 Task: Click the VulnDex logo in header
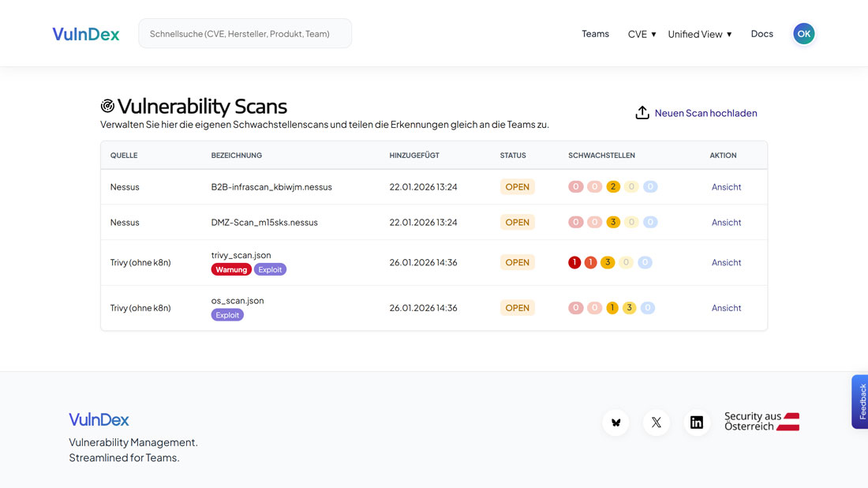[86, 34]
